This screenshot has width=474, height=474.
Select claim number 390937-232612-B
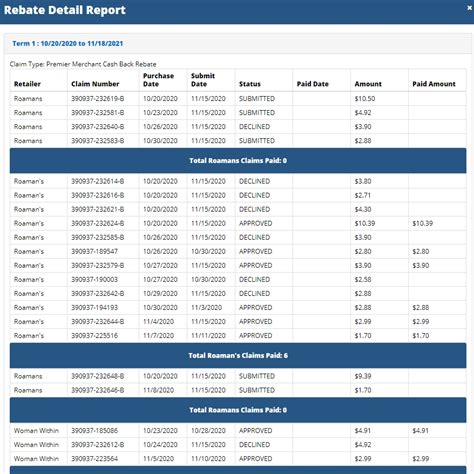[x=98, y=445]
